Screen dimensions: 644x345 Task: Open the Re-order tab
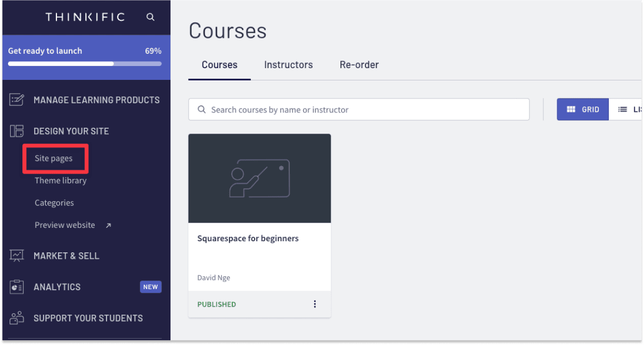click(x=359, y=64)
